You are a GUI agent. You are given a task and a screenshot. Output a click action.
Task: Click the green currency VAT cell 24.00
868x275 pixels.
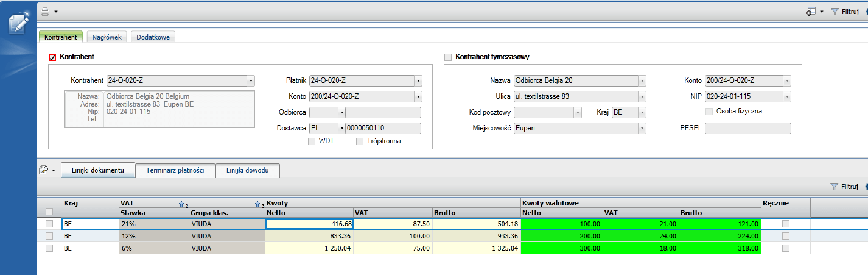coord(641,236)
